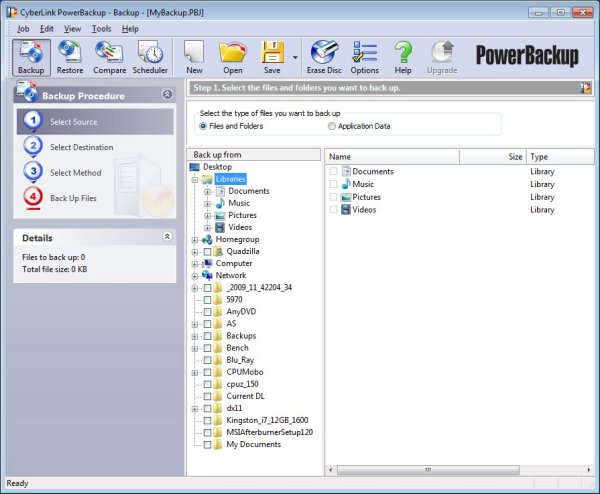
Task: Select the Application Data radio button
Action: click(331, 126)
